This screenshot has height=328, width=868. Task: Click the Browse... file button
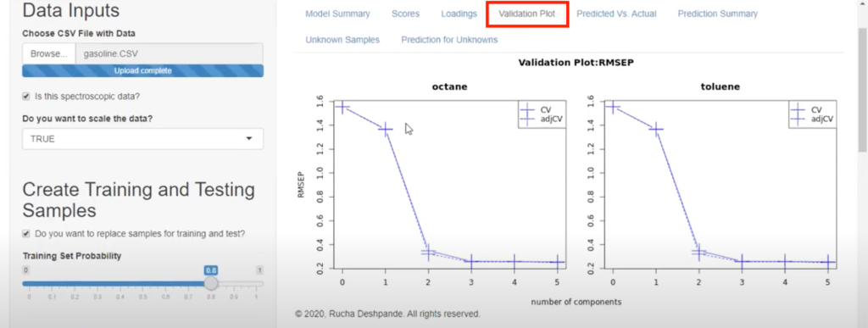tap(48, 54)
